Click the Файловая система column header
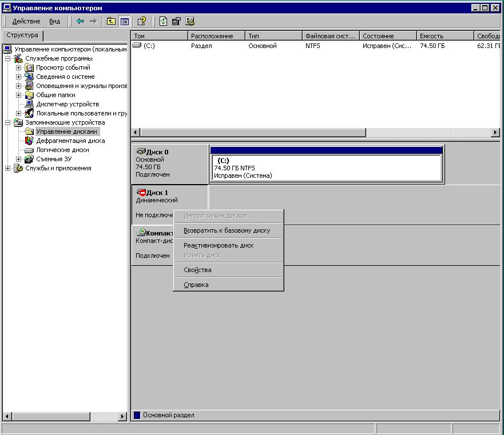504x435 pixels. [331, 36]
